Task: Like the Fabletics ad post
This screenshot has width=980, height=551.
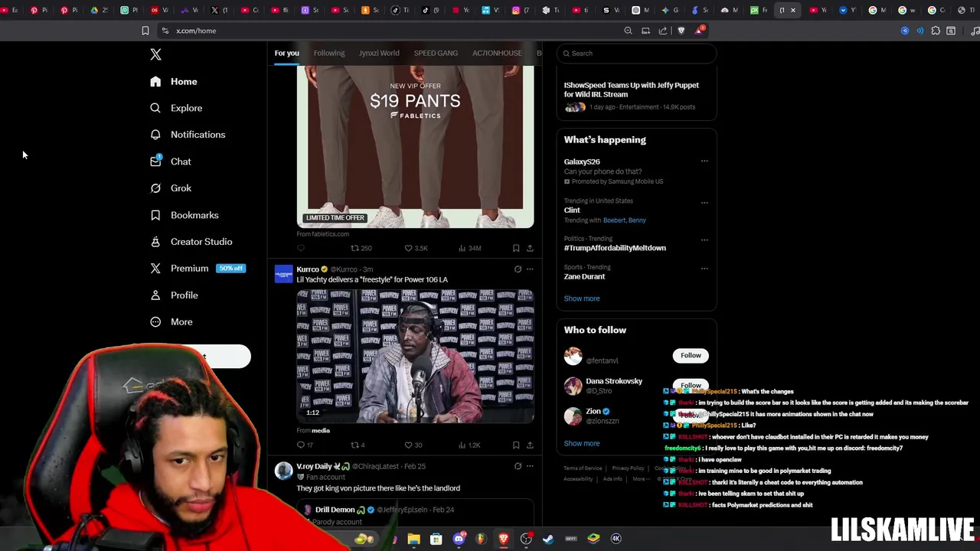Action: pyautogui.click(x=416, y=248)
